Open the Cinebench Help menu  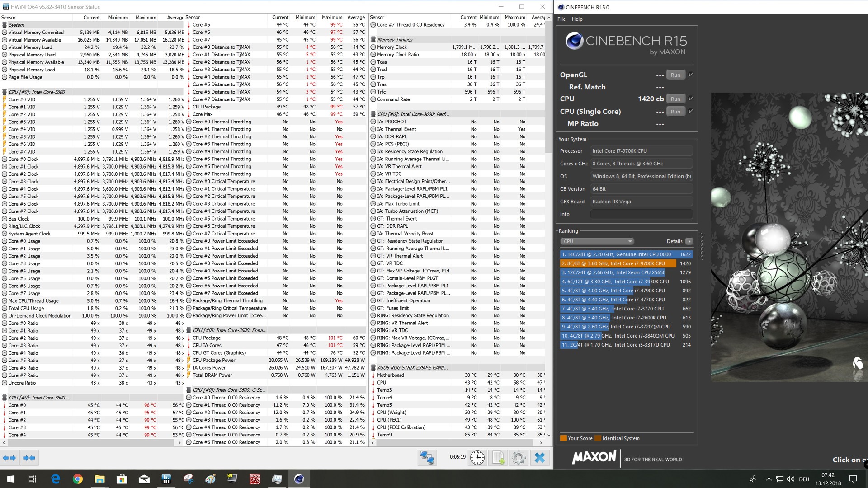(x=577, y=19)
